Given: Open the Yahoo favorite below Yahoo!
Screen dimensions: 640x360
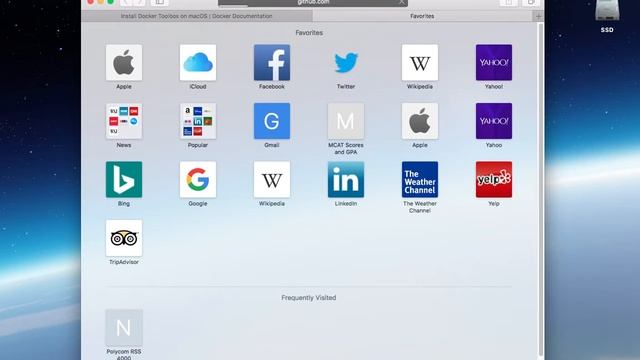Looking at the screenshot, I should point(494,121).
